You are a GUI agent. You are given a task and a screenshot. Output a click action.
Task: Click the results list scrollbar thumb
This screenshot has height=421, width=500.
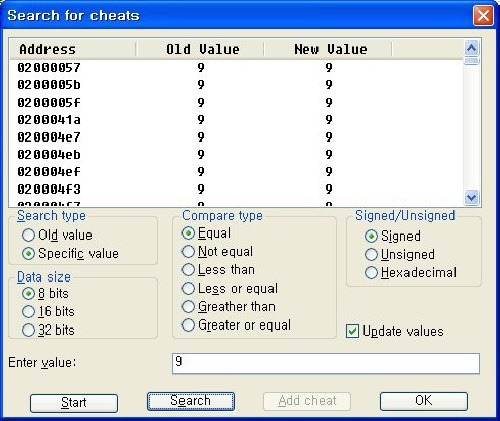pyautogui.click(x=471, y=61)
